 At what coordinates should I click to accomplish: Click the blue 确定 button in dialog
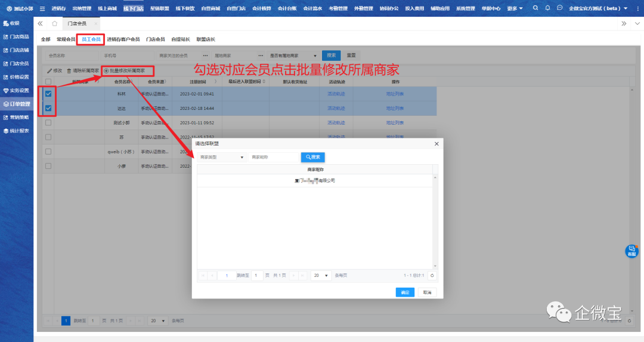coord(405,292)
